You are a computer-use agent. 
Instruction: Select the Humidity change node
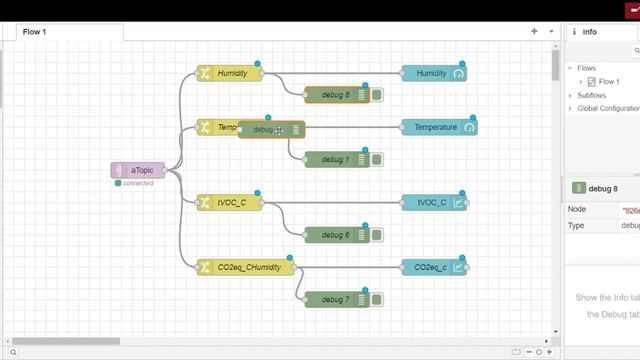coord(229,73)
